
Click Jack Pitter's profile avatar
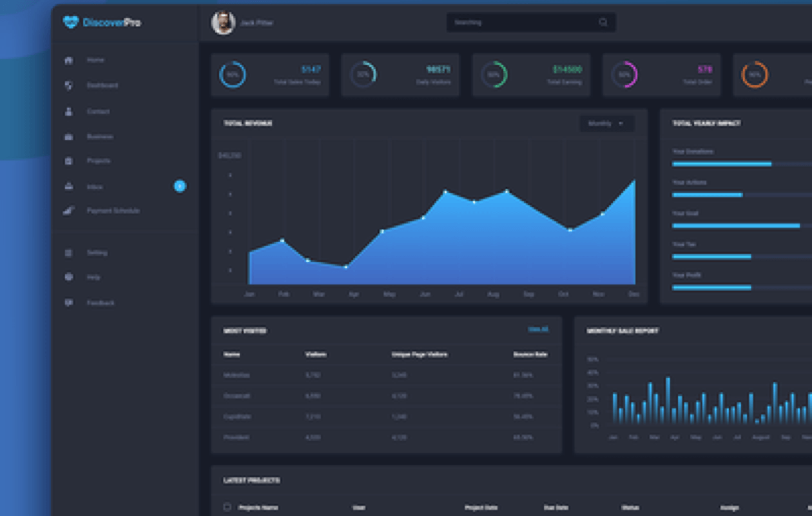tap(223, 23)
